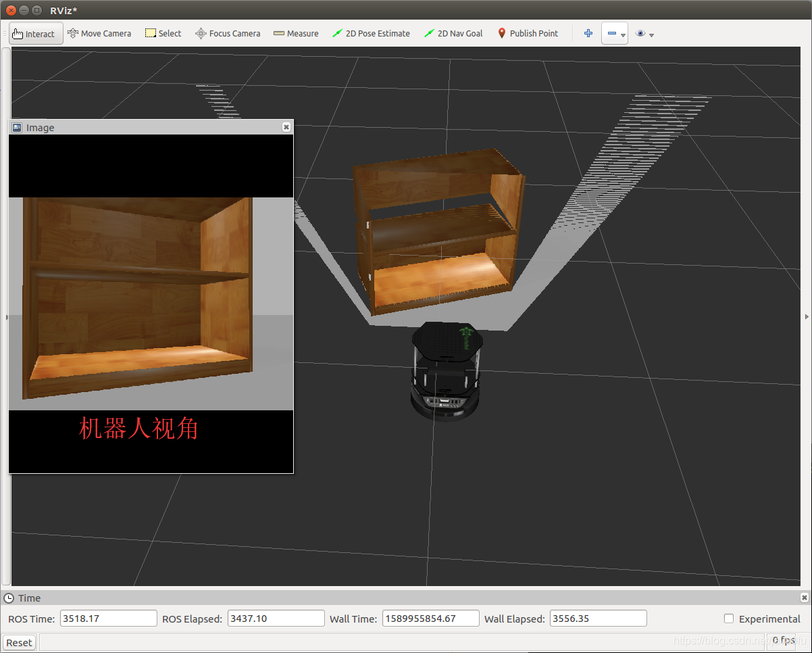Click the Reset button

tap(19, 642)
